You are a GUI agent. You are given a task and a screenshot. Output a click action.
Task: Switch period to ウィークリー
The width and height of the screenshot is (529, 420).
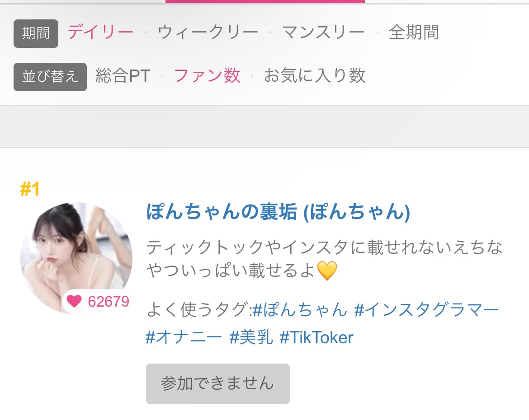pyautogui.click(x=208, y=33)
